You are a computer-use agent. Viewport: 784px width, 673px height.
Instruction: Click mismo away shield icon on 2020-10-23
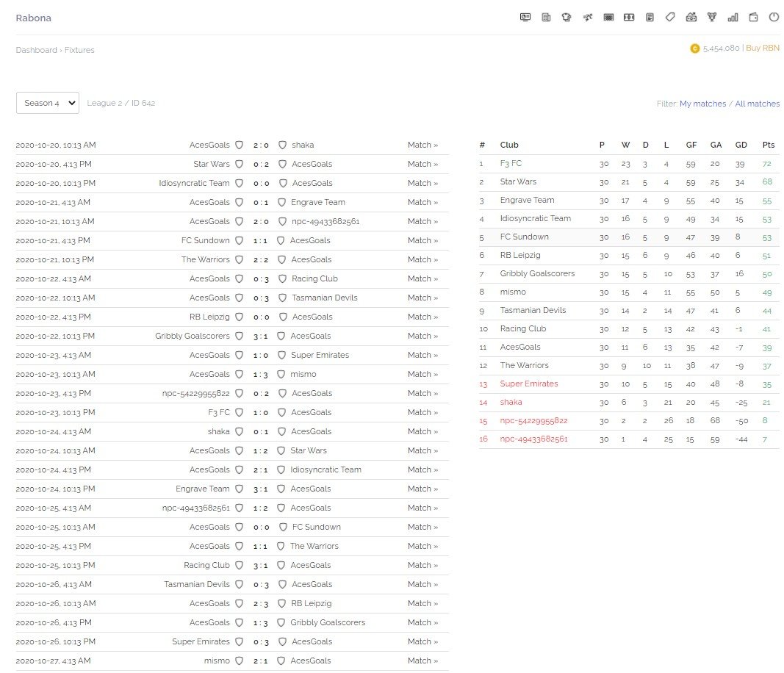(281, 375)
